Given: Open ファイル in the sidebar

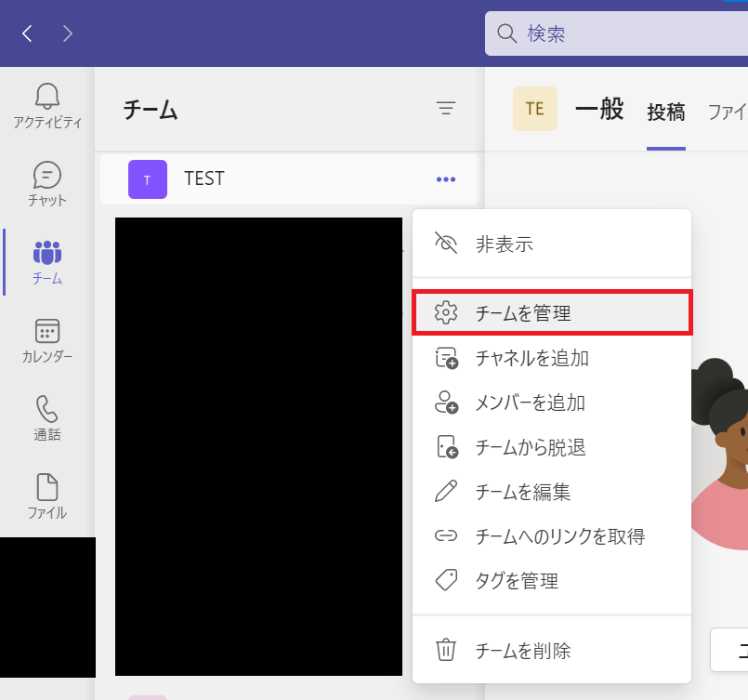Looking at the screenshot, I should tap(47, 496).
